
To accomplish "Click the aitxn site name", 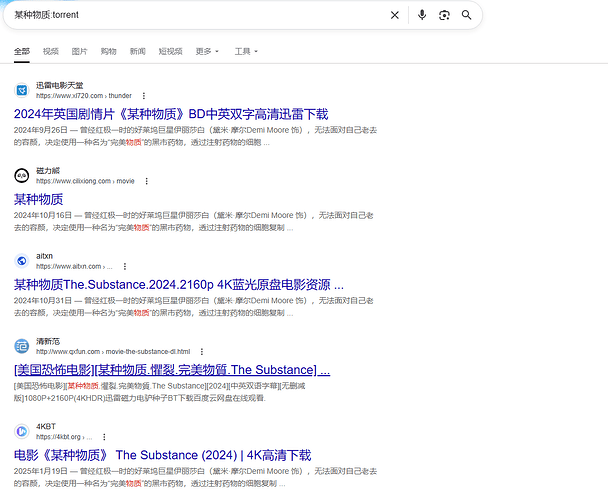I will tap(44, 256).
